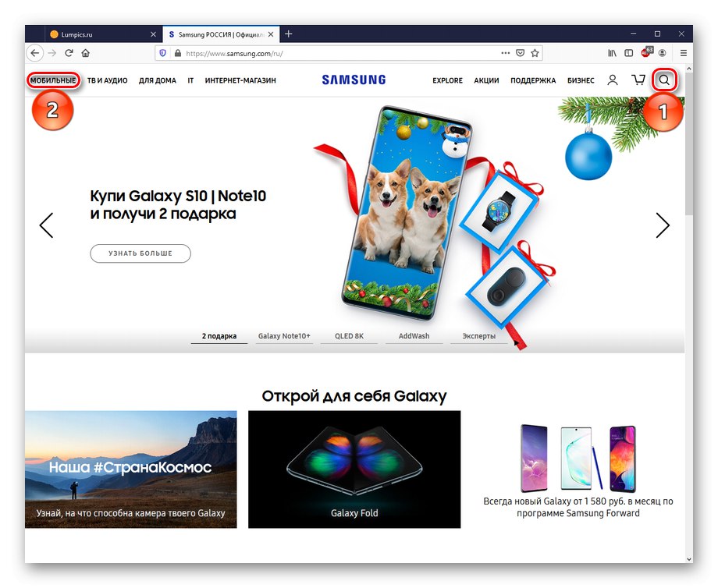Image resolution: width=718 pixels, height=588 pixels.
Task: Open the Galaxy Fold thumbnail
Action: pos(354,469)
